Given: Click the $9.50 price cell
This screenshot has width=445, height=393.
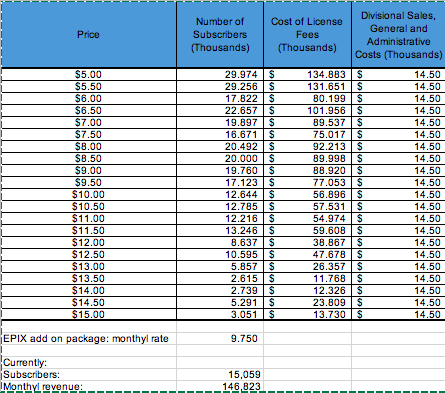Looking at the screenshot, I should 89,183.
